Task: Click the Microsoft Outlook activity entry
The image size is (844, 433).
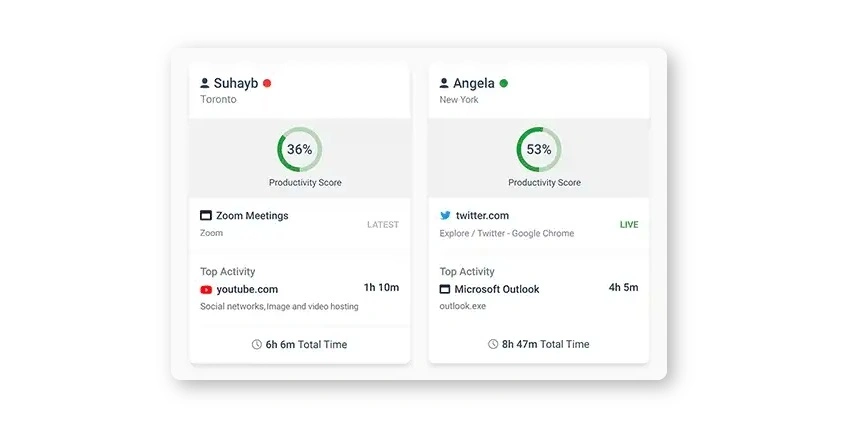Action: coord(497,289)
